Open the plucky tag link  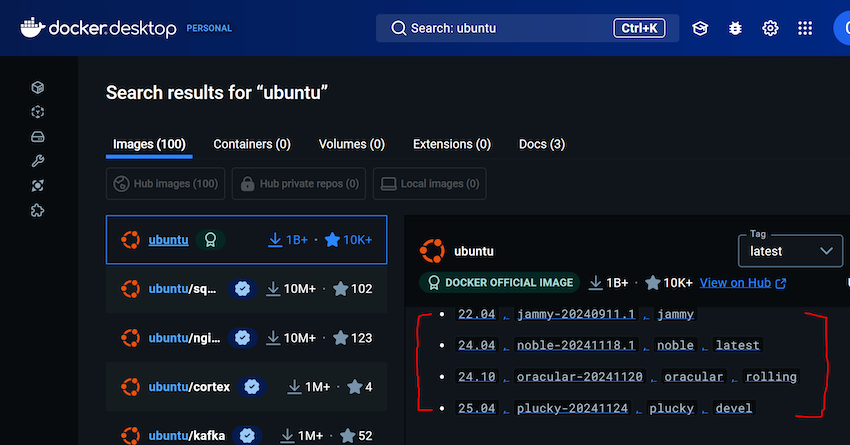pos(672,408)
